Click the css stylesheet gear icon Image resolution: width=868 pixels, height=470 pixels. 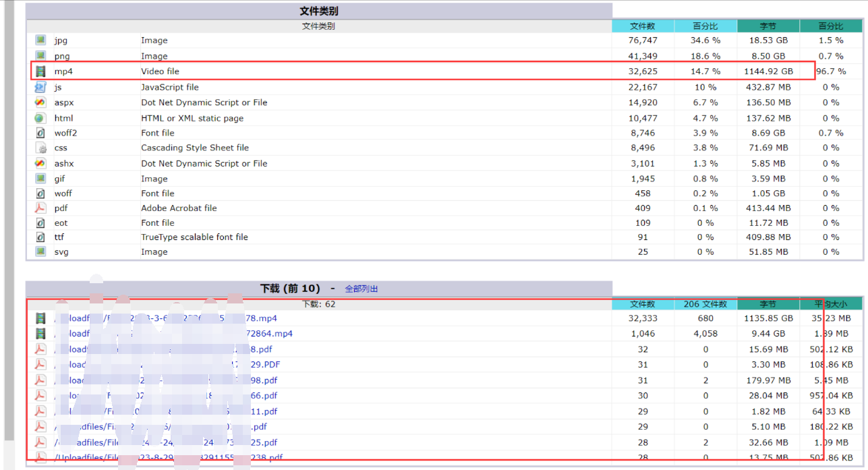41,148
